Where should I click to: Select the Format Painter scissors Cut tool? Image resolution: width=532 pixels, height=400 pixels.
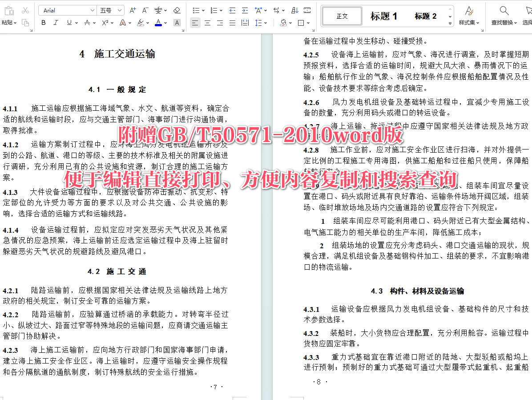[25, 10]
